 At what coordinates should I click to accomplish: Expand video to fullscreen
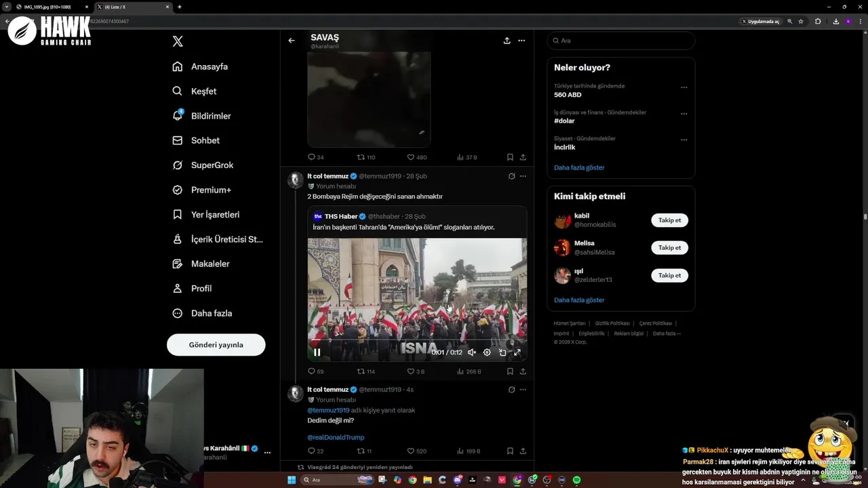tap(517, 352)
